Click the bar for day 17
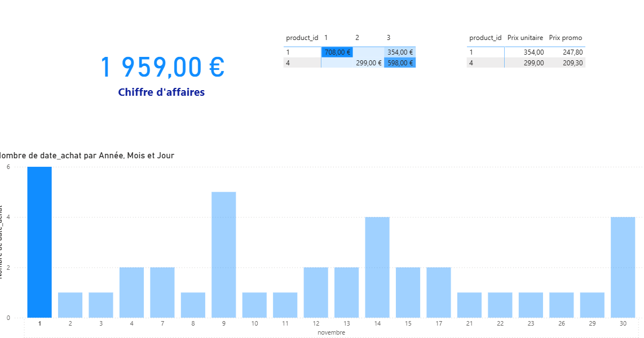 (x=439, y=292)
